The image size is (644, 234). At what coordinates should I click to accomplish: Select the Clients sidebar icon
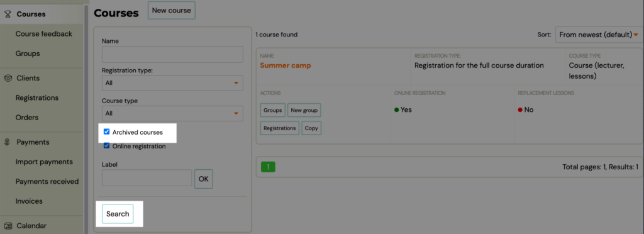[8, 78]
